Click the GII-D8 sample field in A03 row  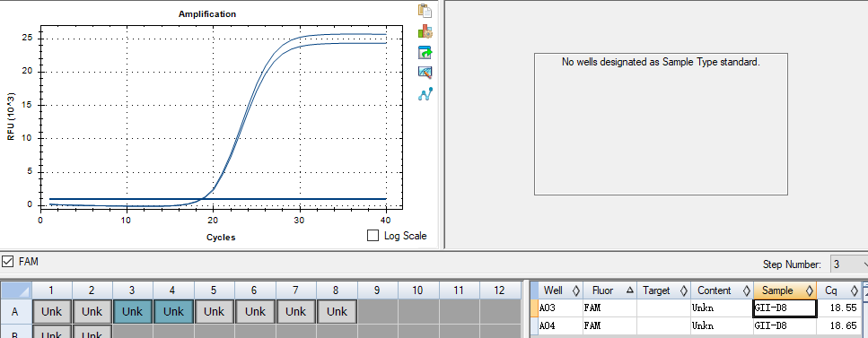(785, 308)
